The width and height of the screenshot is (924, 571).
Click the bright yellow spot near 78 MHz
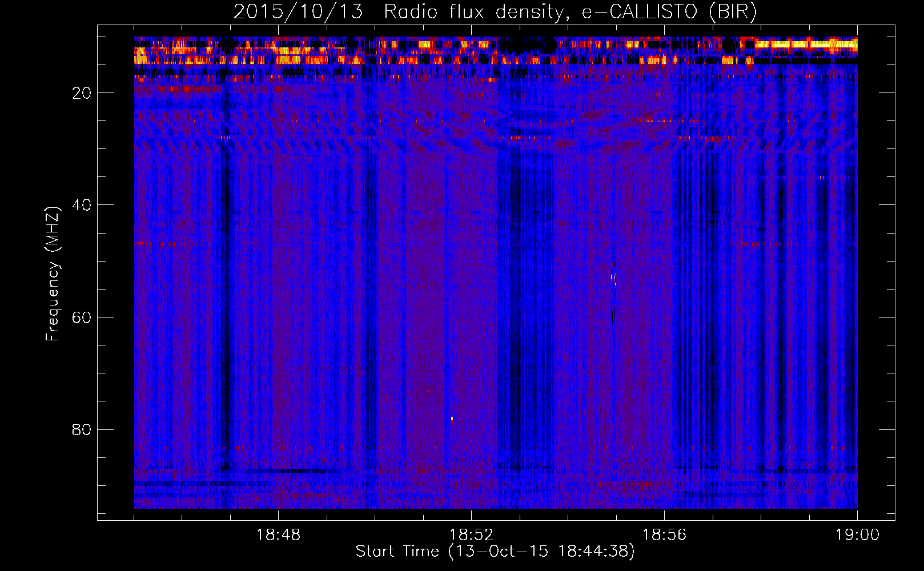[x=452, y=419]
